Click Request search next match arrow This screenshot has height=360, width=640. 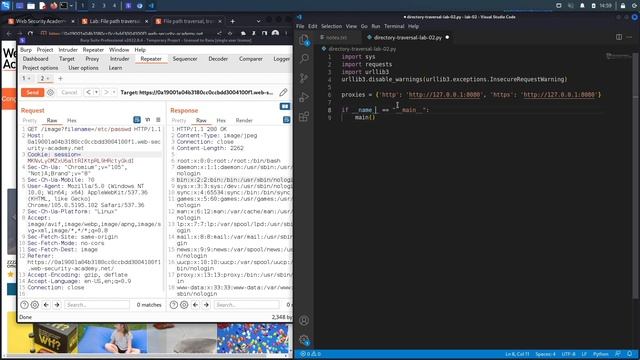pyautogui.click(x=57, y=305)
